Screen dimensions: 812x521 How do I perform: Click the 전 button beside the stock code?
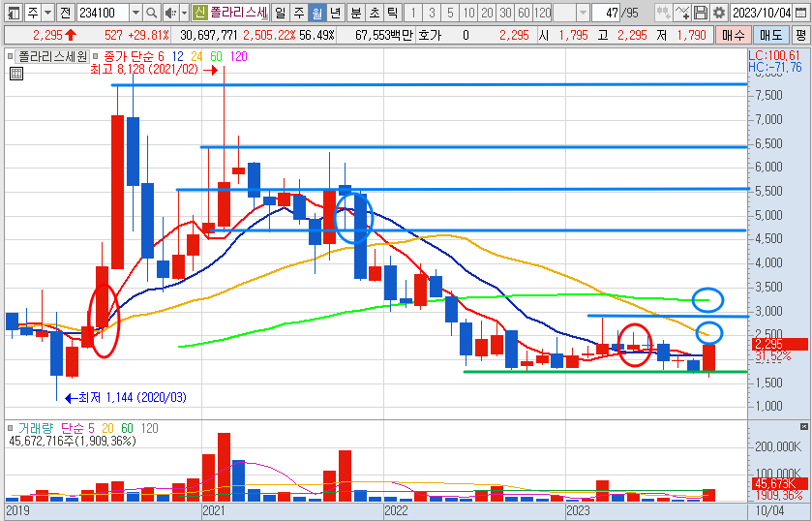pos(65,13)
